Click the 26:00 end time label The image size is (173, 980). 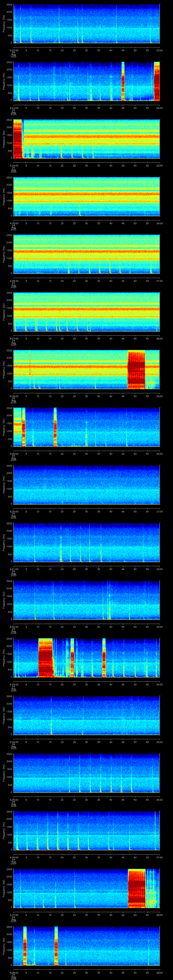[159, 223]
